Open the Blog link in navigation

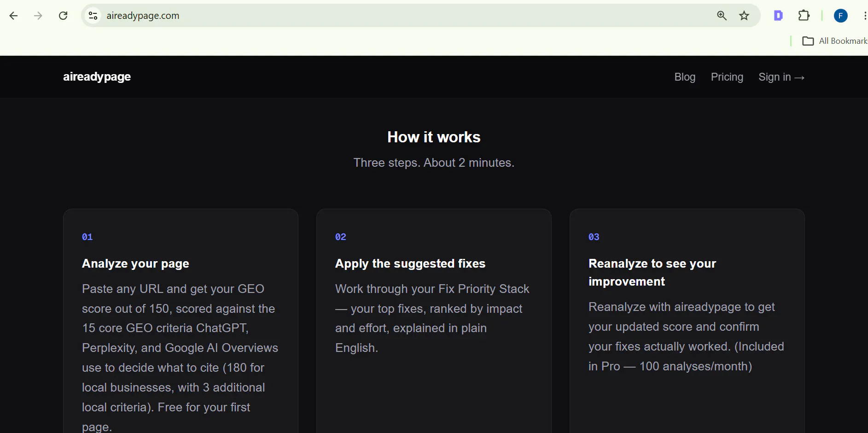click(685, 77)
